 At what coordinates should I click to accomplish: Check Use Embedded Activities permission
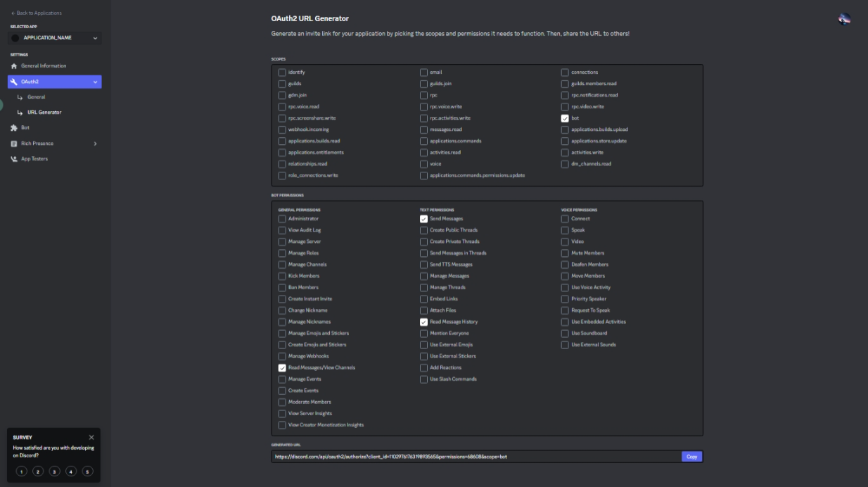point(565,322)
